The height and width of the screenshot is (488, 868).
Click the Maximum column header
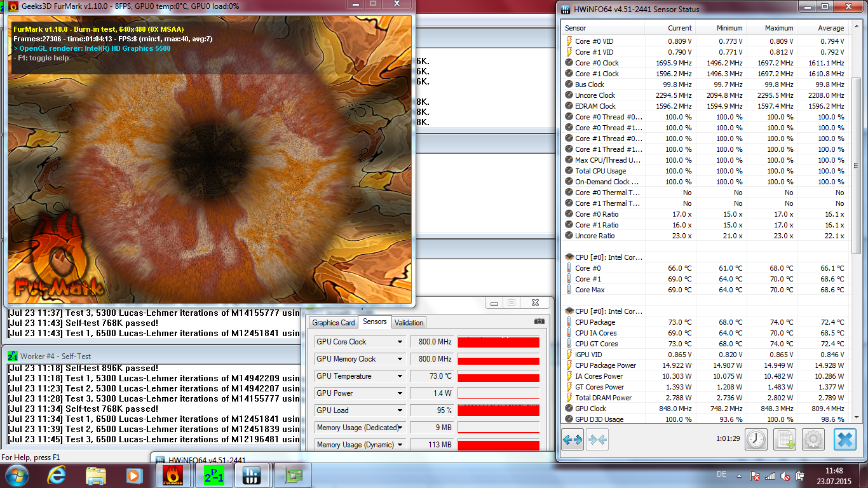coord(778,28)
